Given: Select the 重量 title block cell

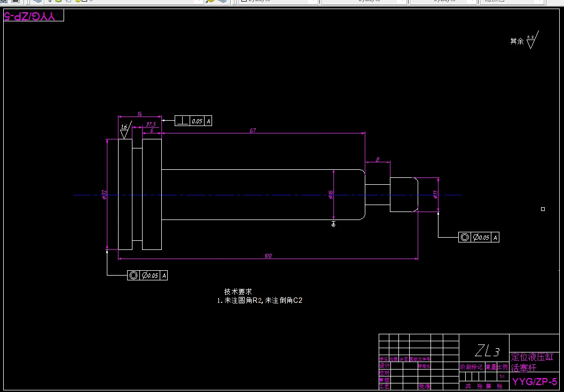Looking at the screenshot, I should pyautogui.click(x=491, y=367).
